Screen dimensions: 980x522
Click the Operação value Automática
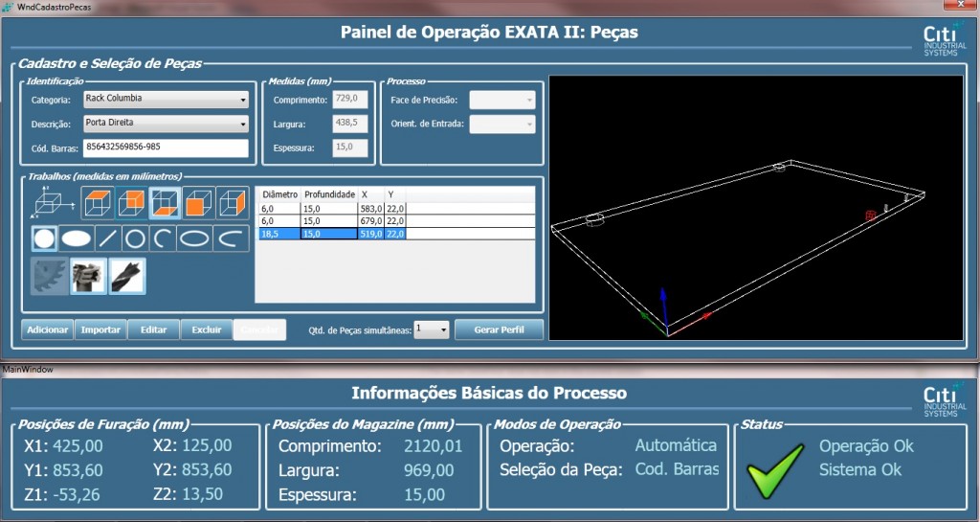point(676,445)
